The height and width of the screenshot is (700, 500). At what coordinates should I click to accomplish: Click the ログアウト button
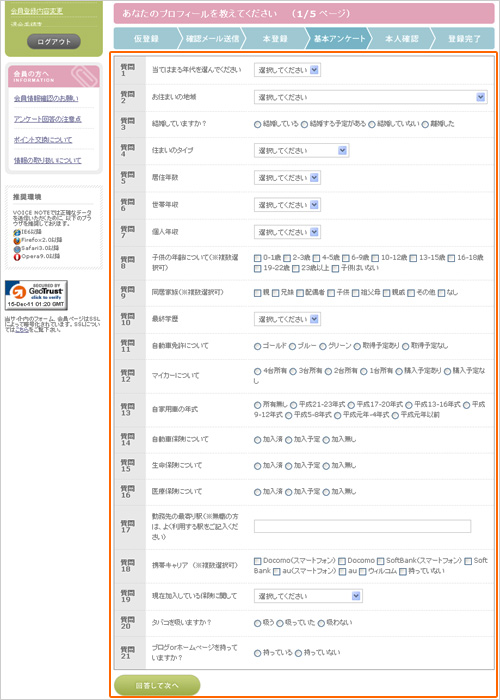click(54, 42)
